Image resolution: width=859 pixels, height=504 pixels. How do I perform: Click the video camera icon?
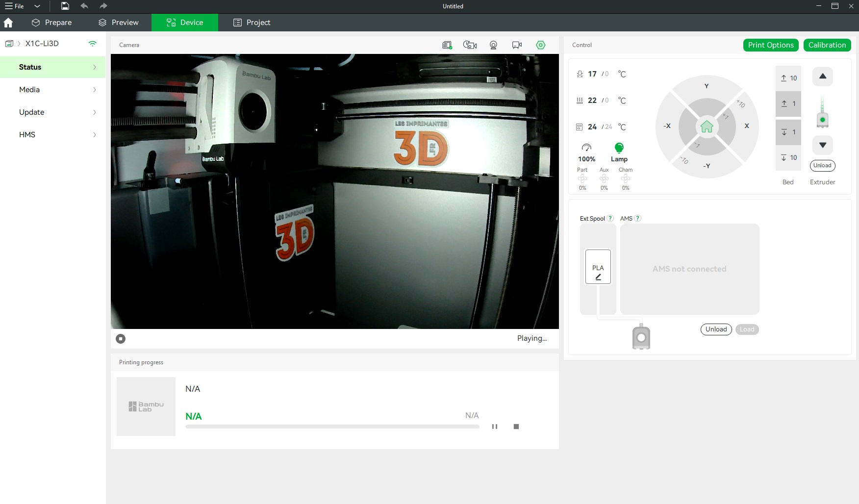point(517,45)
